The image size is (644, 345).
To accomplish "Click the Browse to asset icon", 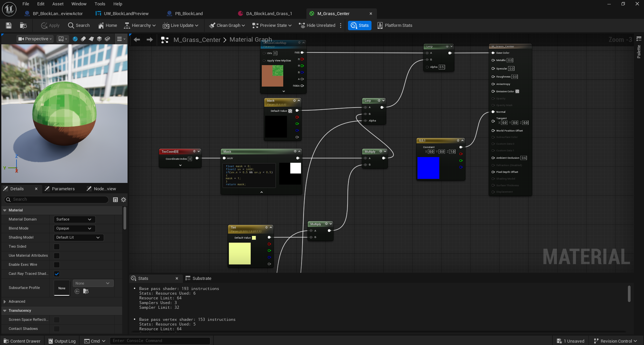I will 23,26.
